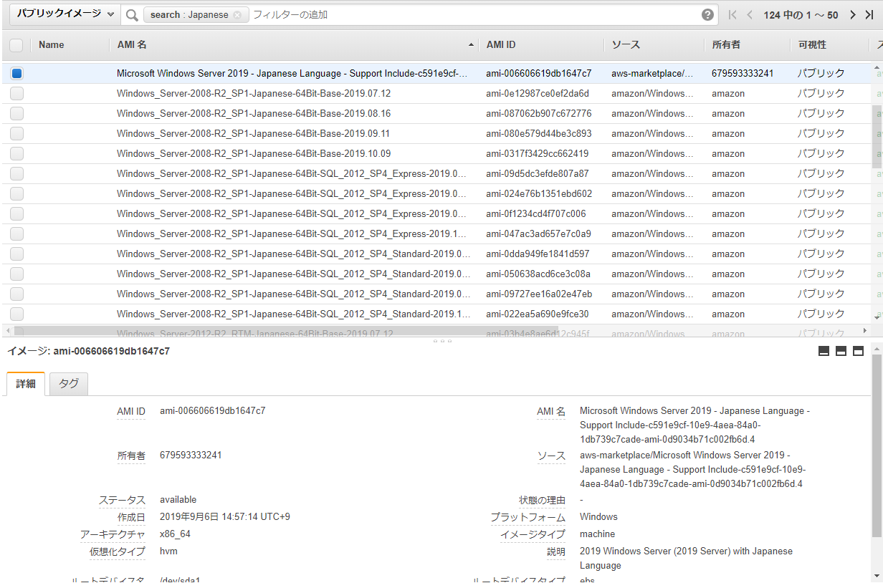
Task: Click the search magnifier icon
Action: (132, 15)
